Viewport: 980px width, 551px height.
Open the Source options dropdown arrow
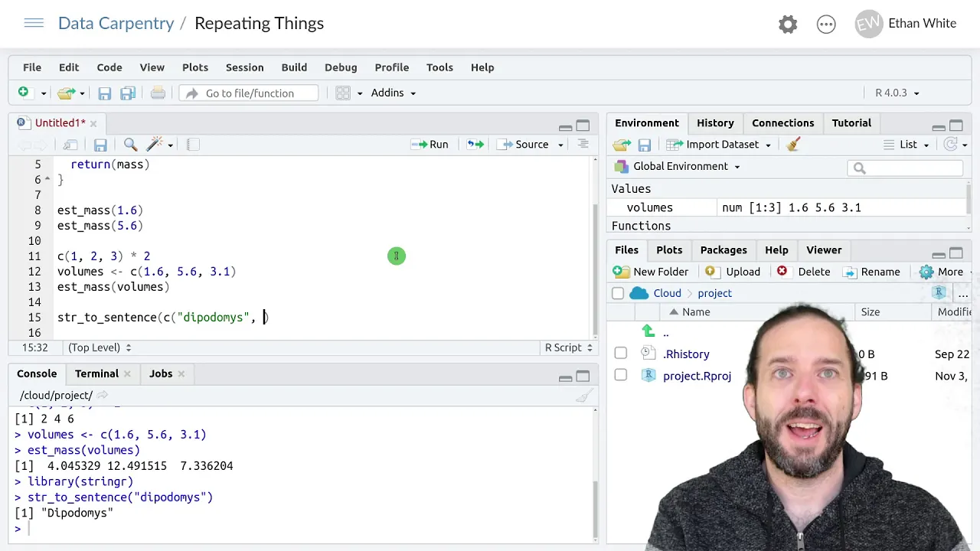(x=560, y=145)
